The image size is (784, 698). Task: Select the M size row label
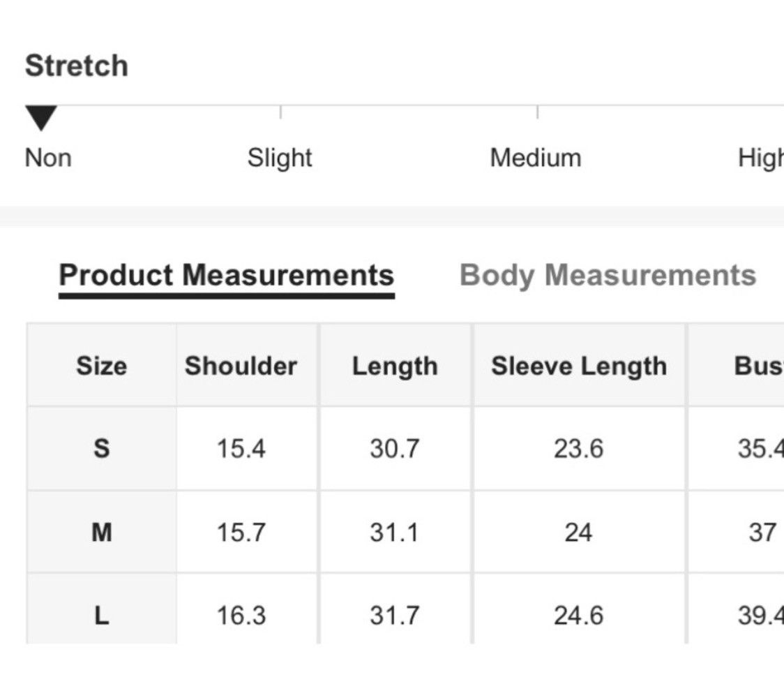click(x=102, y=532)
